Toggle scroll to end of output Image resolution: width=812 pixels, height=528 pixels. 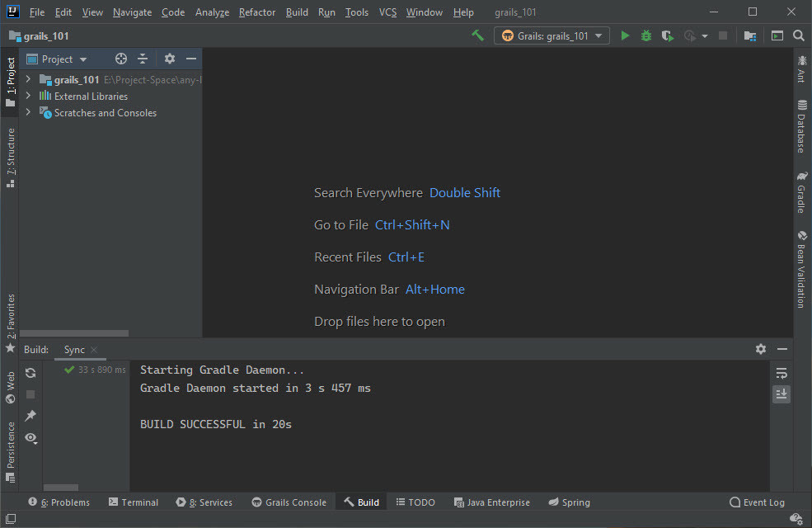[x=781, y=394]
